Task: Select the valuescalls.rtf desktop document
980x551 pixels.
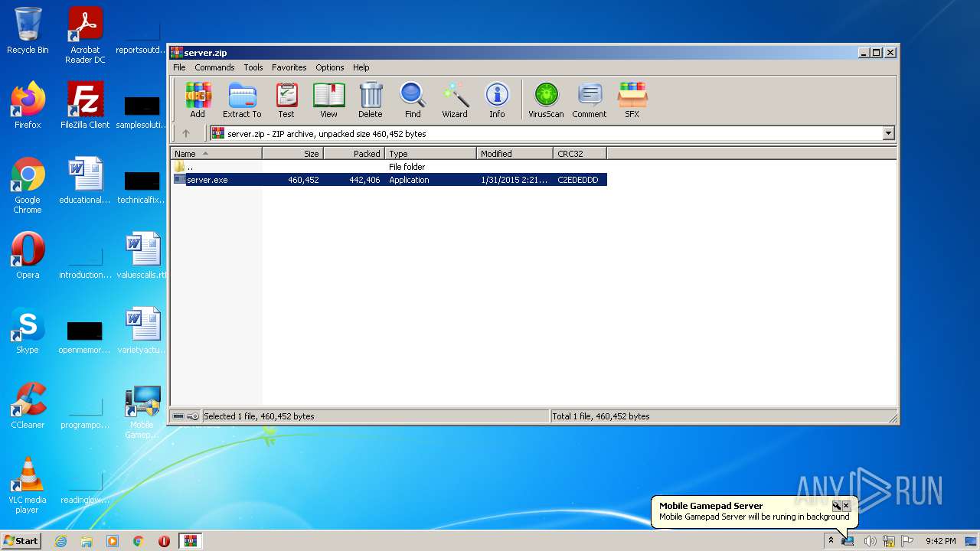Action: [x=142, y=256]
